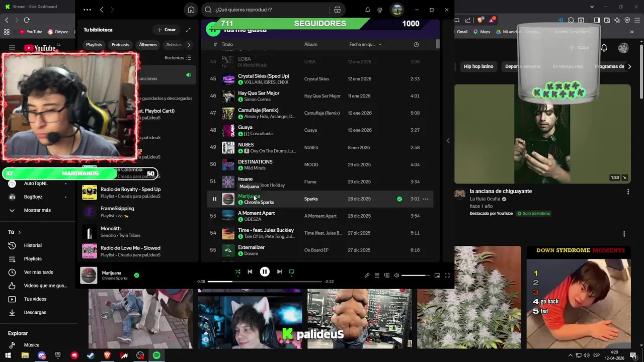
Task: Click now-playing Marijuana album art
Action: coord(89,275)
